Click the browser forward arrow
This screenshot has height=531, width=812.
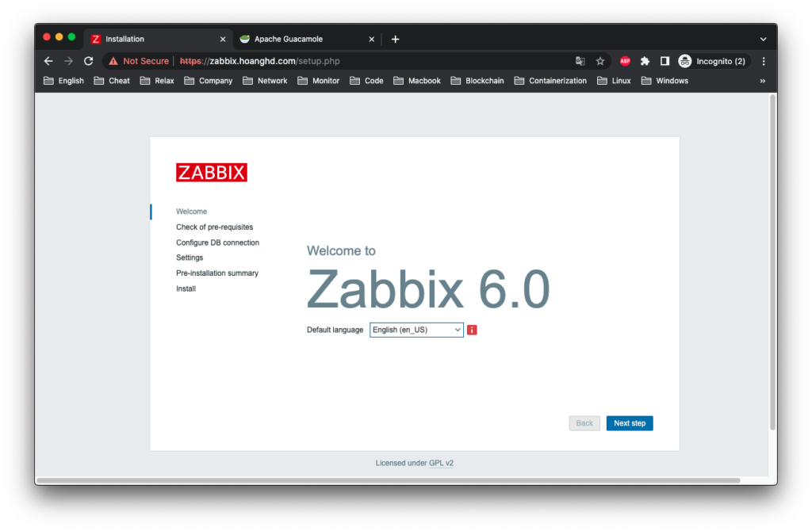tap(68, 61)
